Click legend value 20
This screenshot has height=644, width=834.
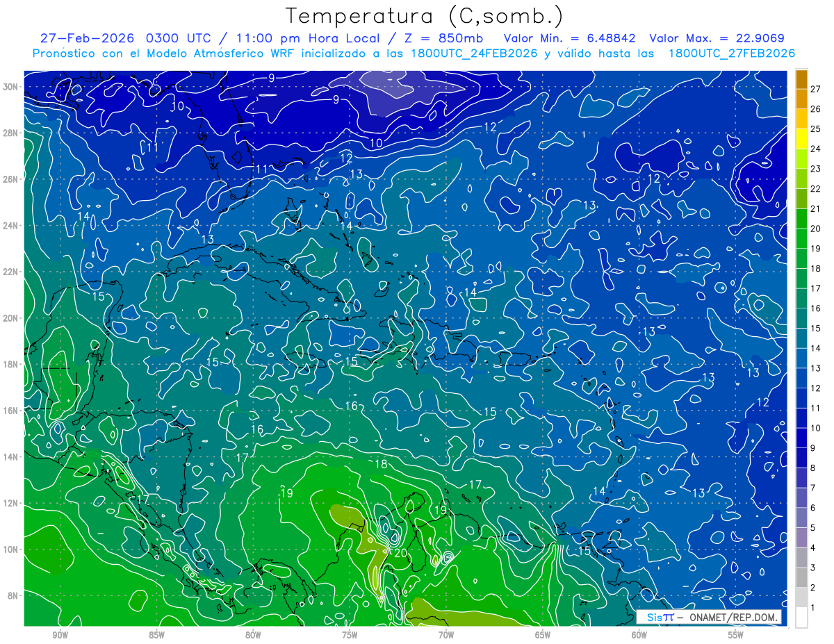point(817,229)
